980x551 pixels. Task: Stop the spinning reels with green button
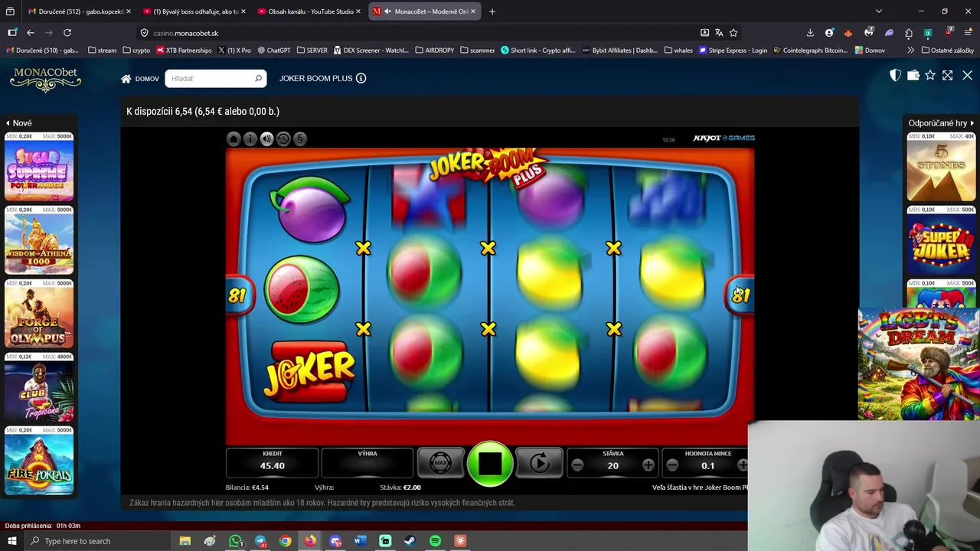point(490,463)
